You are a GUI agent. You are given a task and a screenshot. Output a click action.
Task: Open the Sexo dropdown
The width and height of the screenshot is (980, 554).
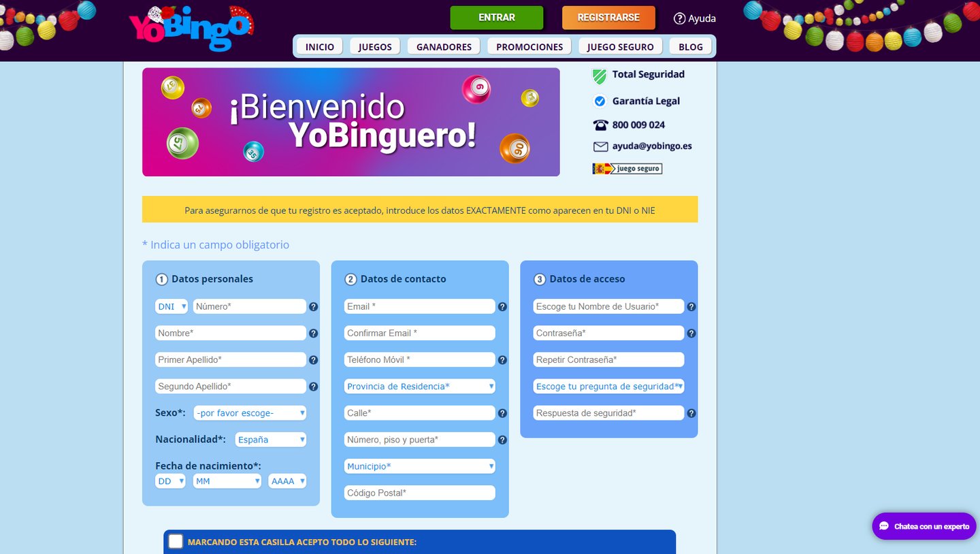(x=250, y=412)
